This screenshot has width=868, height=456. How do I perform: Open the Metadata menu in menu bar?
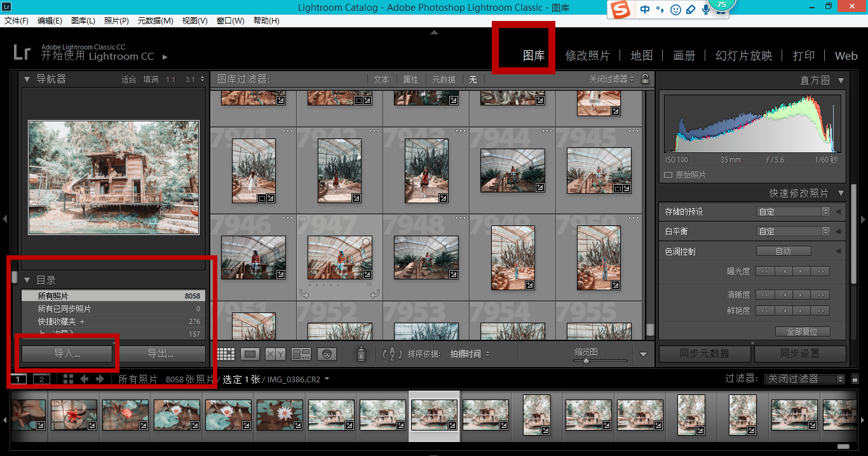[x=155, y=21]
